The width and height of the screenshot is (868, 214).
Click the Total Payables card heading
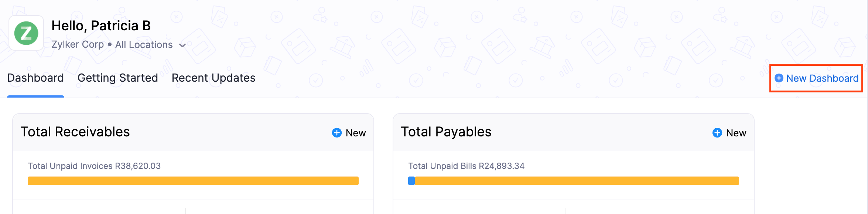coord(446,132)
